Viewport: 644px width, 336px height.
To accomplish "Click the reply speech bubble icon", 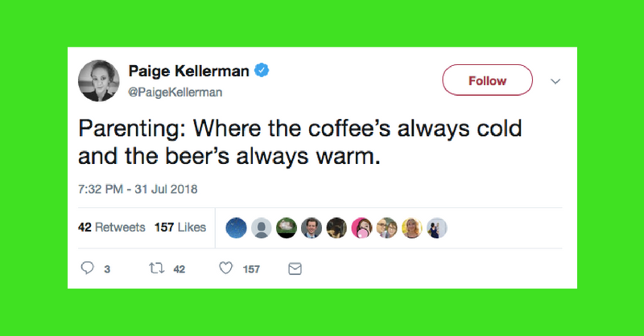I will (x=87, y=268).
